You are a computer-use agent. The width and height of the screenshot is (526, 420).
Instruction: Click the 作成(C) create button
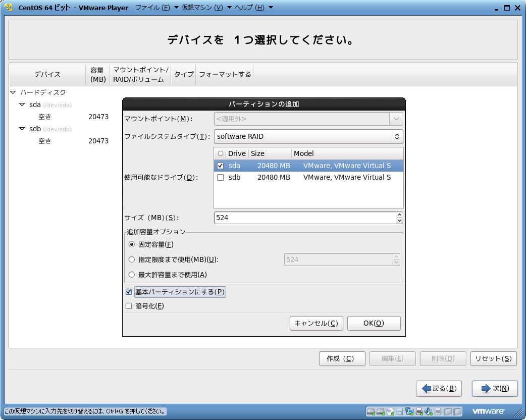coord(342,358)
